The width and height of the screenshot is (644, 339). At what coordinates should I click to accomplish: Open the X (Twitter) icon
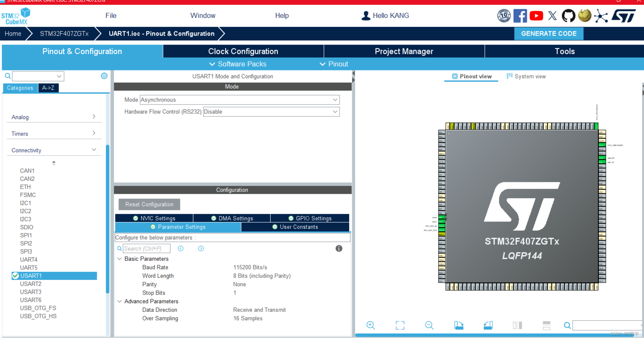(552, 16)
